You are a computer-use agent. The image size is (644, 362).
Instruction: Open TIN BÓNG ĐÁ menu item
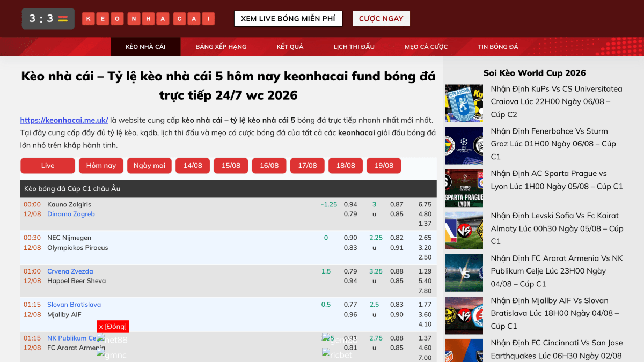pyautogui.click(x=498, y=47)
